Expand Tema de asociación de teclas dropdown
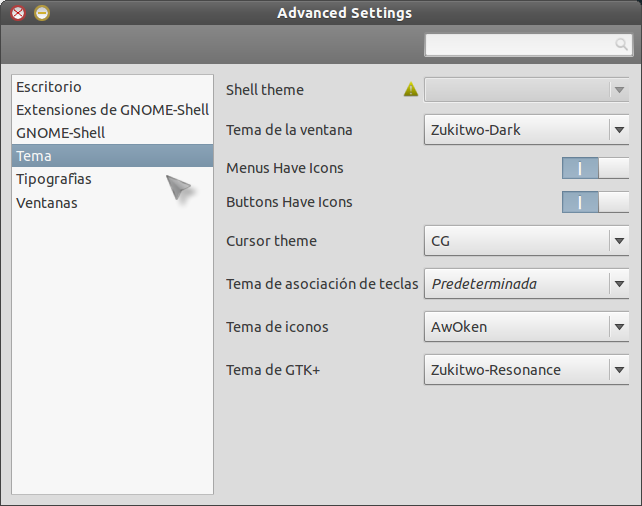The width and height of the screenshot is (642, 506). (x=526, y=284)
